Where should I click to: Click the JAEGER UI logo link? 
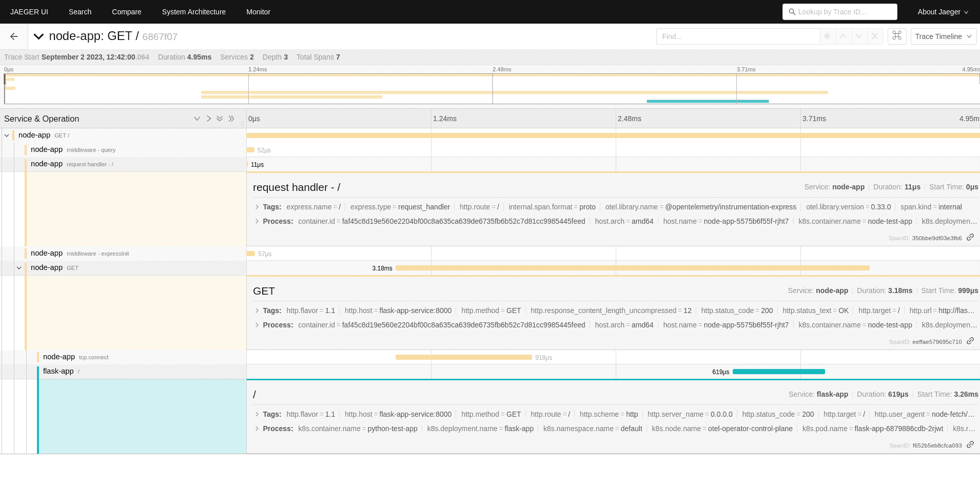point(29,11)
